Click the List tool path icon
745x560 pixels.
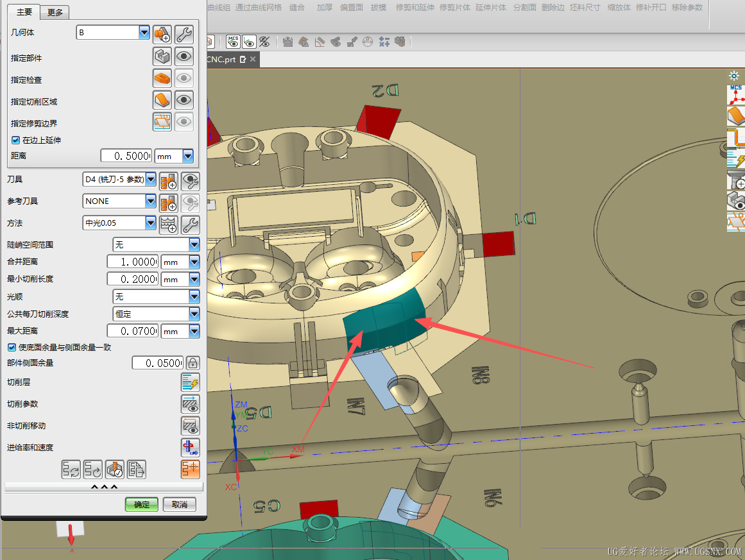point(137,470)
